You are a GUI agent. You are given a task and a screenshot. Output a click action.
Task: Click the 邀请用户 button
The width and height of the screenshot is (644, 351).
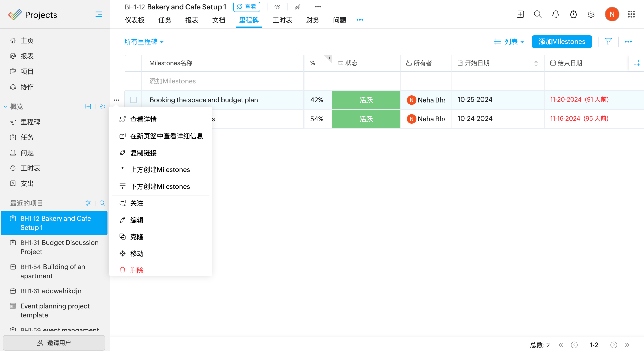click(54, 342)
